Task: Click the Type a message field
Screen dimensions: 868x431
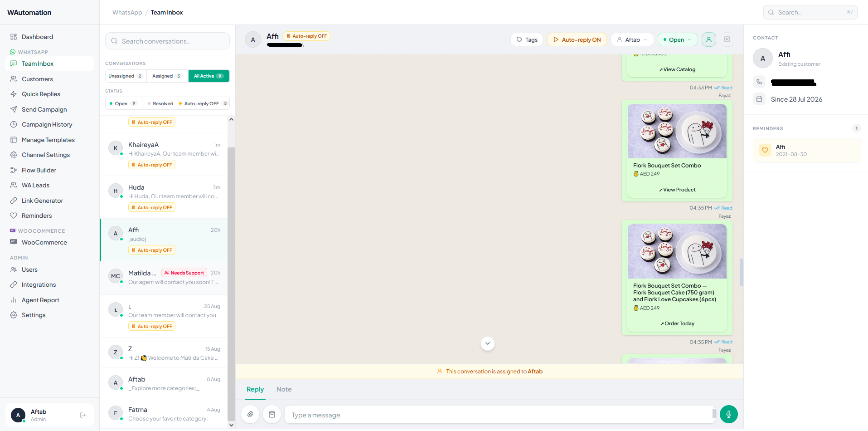Action: pos(500,415)
